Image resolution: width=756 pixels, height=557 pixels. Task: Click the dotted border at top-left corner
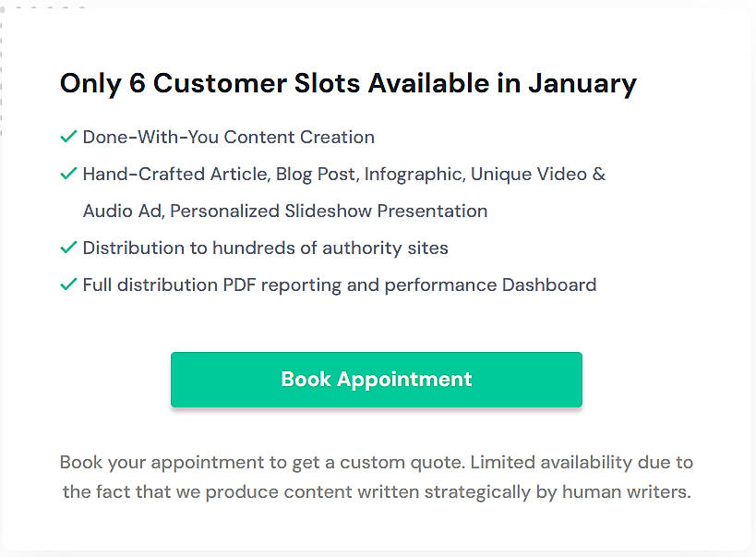coord(4,9)
